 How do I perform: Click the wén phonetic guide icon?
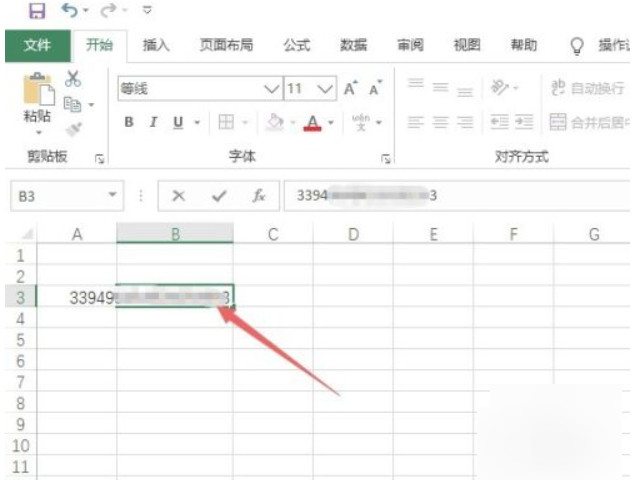[x=361, y=122]
